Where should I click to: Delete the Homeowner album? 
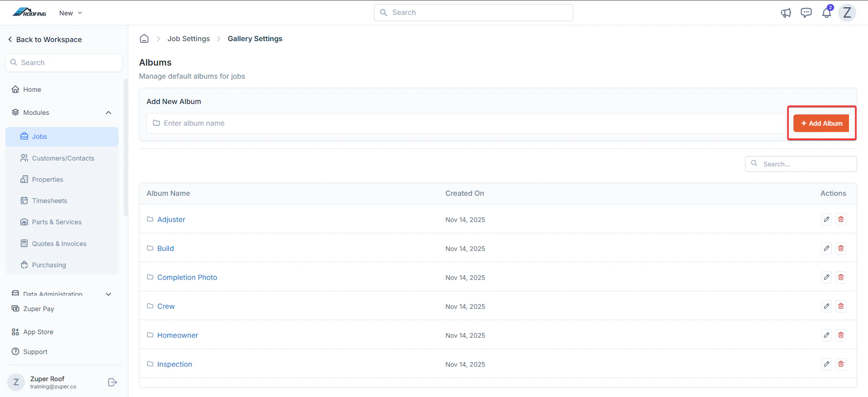click(841, 335)
